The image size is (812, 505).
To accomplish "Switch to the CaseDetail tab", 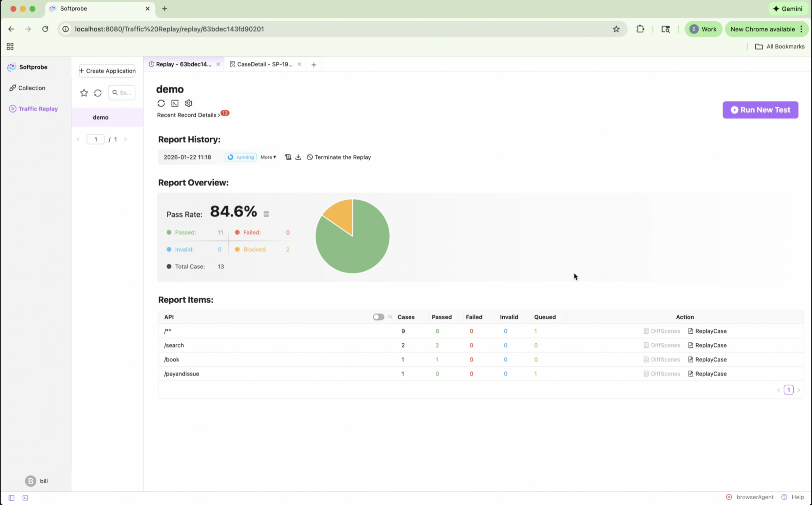I will pyautogui.click(x=264, y=64).
